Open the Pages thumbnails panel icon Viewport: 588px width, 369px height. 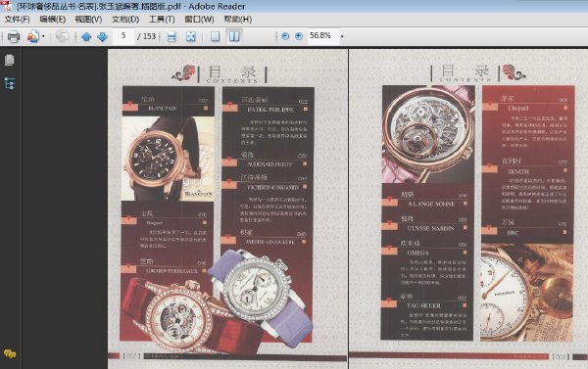point(10,60)
